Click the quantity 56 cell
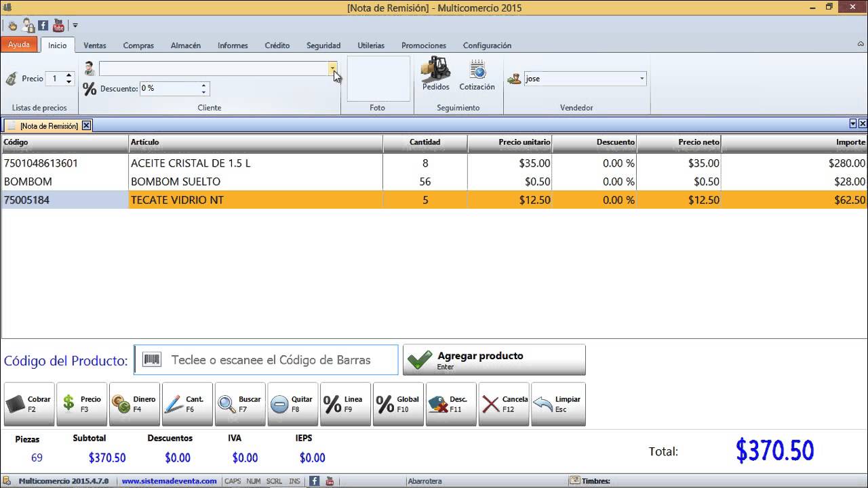The image size is (868, 488). click(x=425, y=182)
